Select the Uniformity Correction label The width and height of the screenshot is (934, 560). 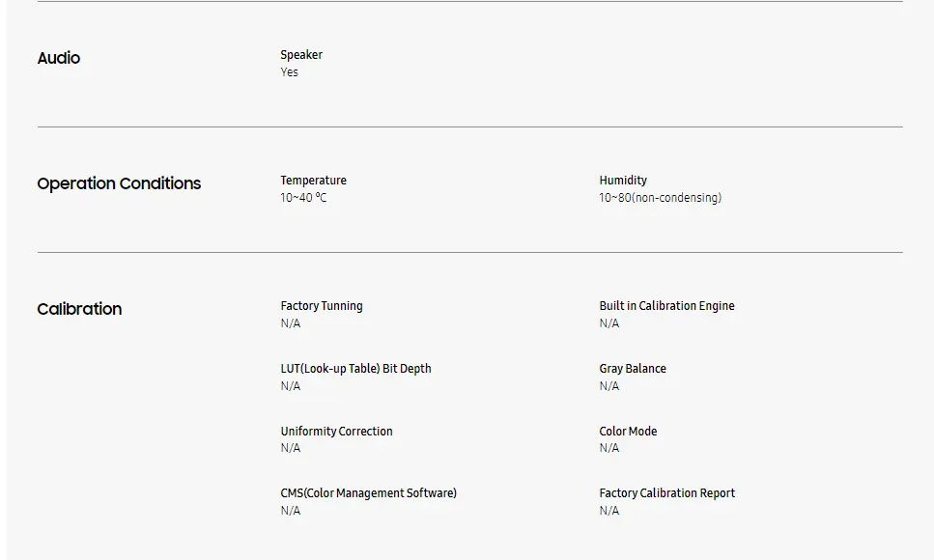[336, 432]
